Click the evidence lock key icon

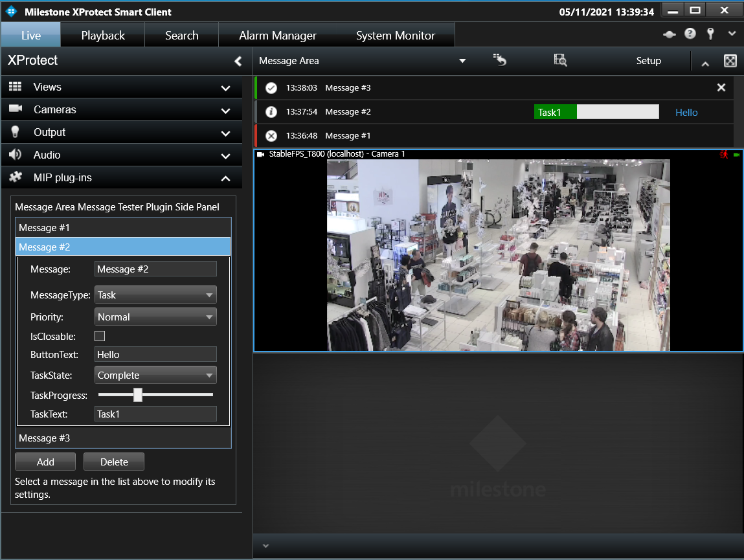(710, 34)
